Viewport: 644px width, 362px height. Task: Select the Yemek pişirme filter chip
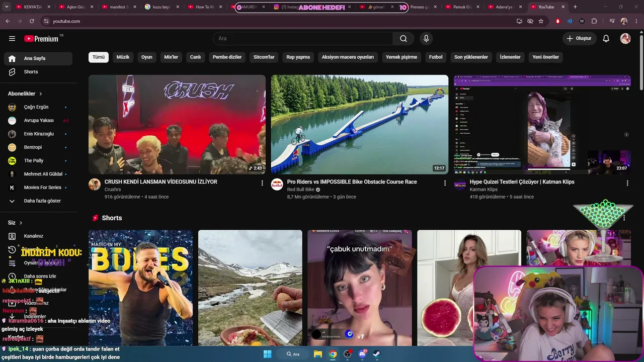401,57
